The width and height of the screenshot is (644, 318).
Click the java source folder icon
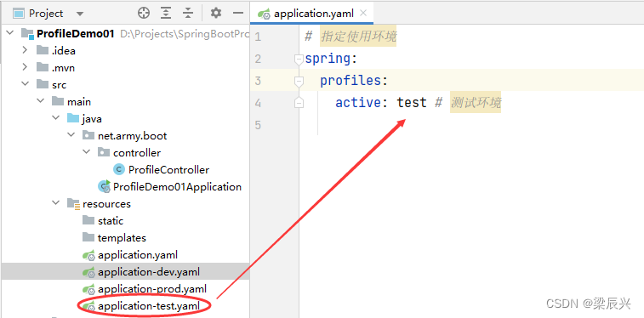click(x=73, y=118)
